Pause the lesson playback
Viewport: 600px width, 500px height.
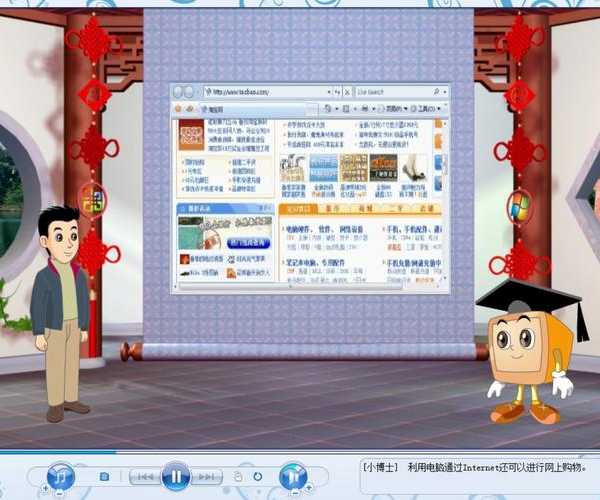[x=176, y=477]
